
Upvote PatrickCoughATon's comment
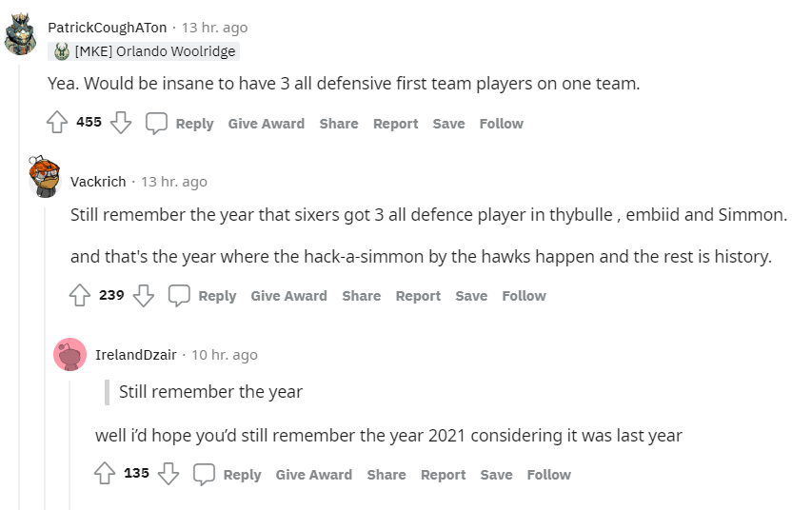pos(57,123)
